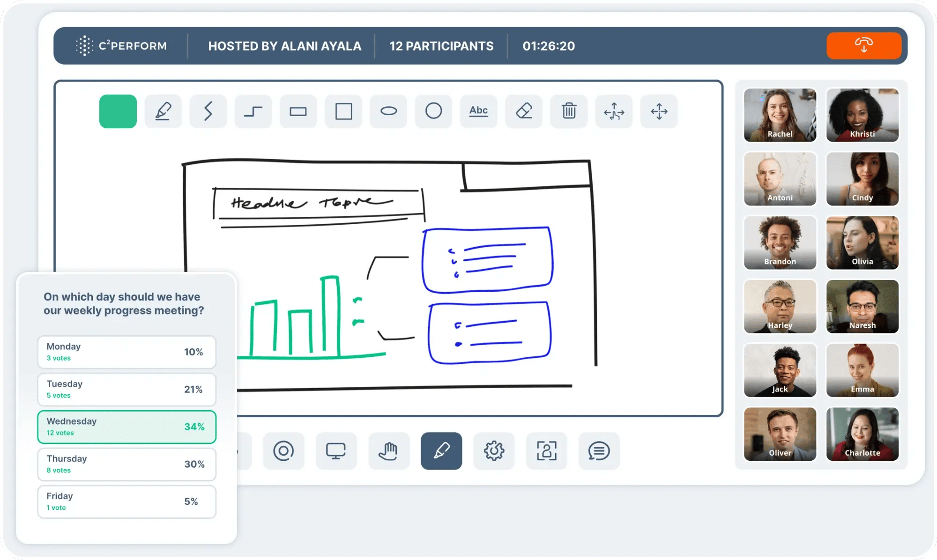Select the square shape tool
Screen dimensions: 937x560
tap(343, 111)
